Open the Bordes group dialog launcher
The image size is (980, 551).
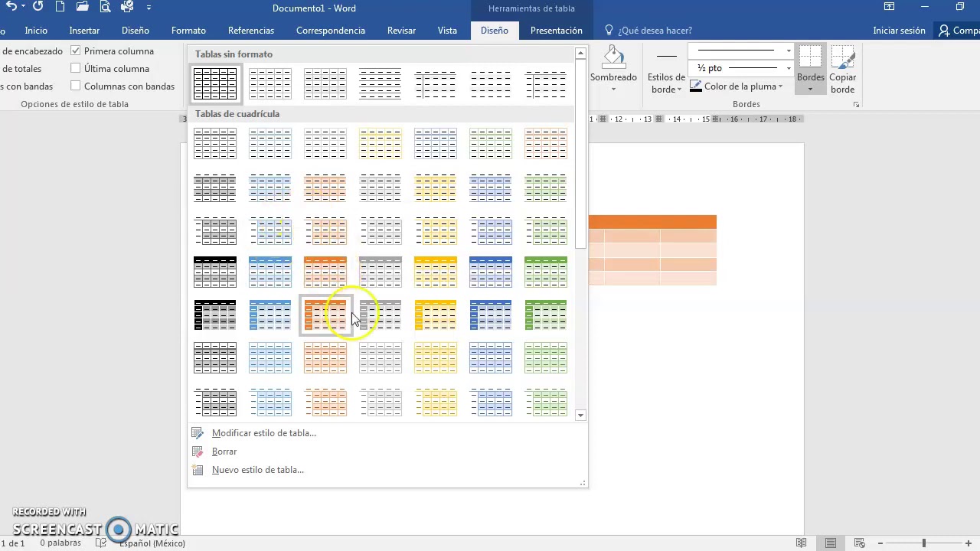tap(856, 104)
